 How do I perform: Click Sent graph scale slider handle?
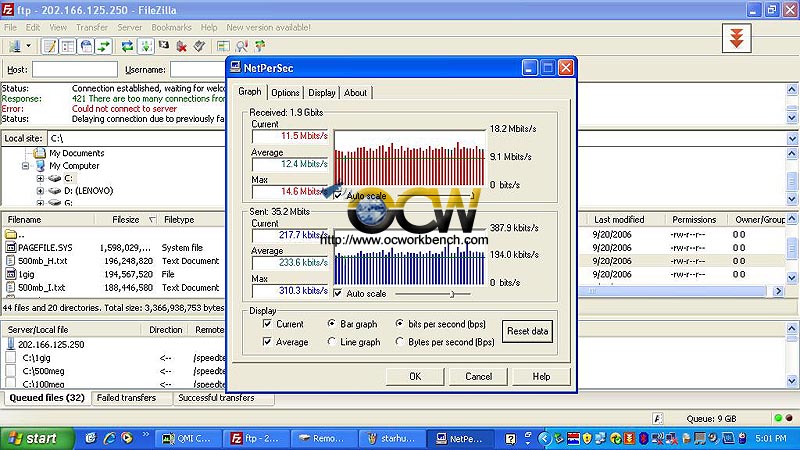click(x=452, y=294)
